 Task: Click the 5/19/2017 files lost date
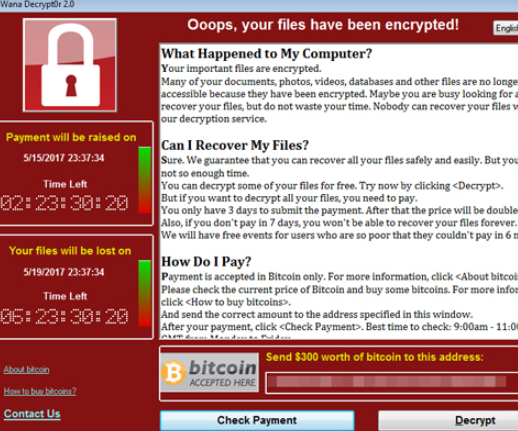(x=64, y=272)
